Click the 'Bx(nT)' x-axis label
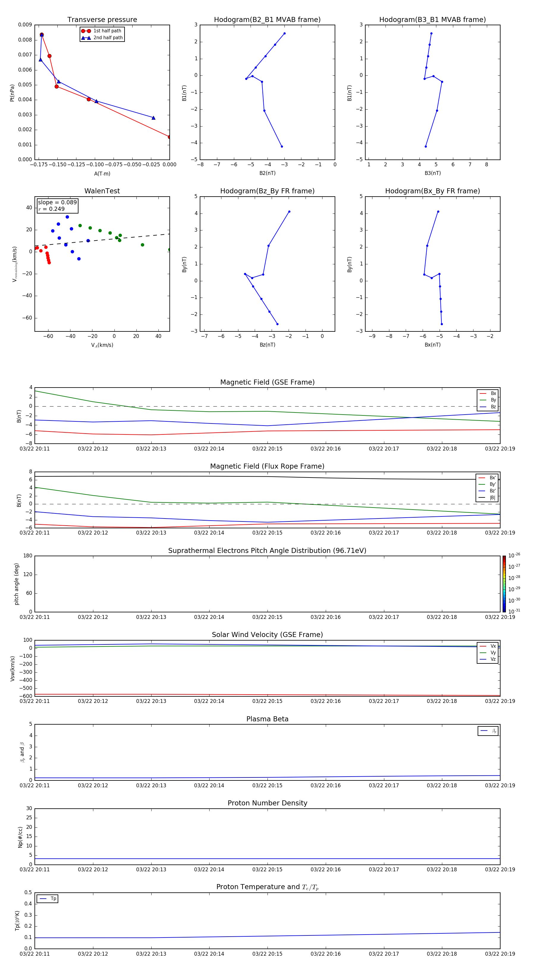Screen dimensions: 535x980 tap(432, 345)
